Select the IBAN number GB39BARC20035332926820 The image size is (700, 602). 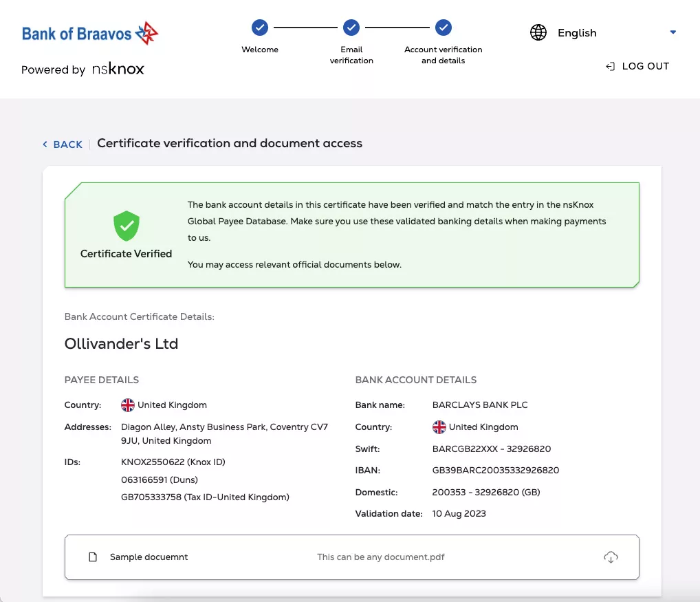495,471
